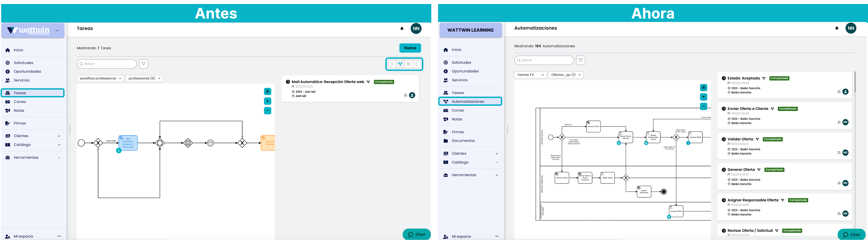Click assignee avatar on Mail Automático card
The height and width of the screenshot is (240, 868).
(412, 95)
